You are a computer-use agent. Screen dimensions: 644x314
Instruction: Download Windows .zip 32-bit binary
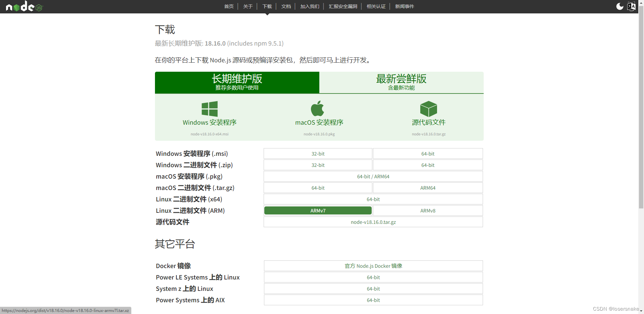pos(318,165)
